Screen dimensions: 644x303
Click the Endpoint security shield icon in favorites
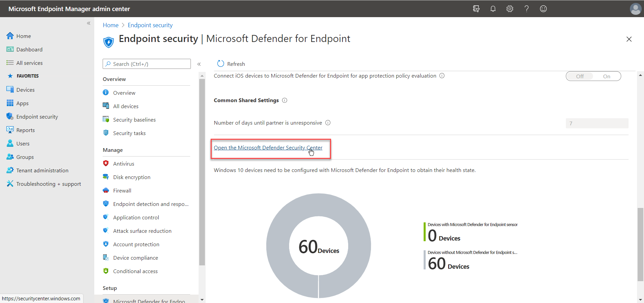point(10,117)
